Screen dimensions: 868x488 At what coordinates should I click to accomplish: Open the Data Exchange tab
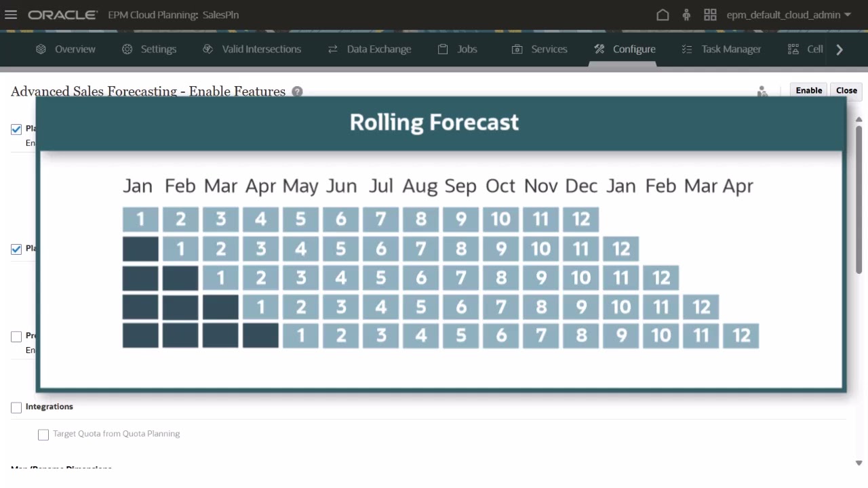(x=370, y=49)
